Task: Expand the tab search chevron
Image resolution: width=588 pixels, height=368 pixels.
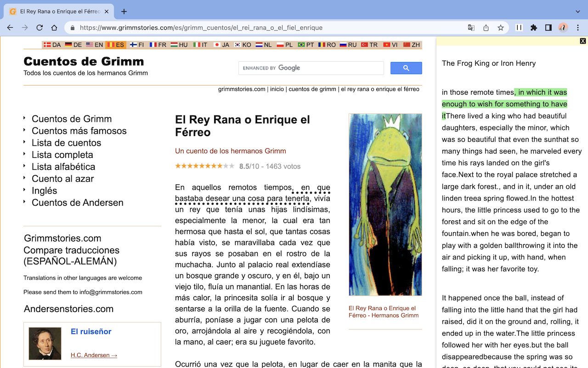Action: pos(578,11)
